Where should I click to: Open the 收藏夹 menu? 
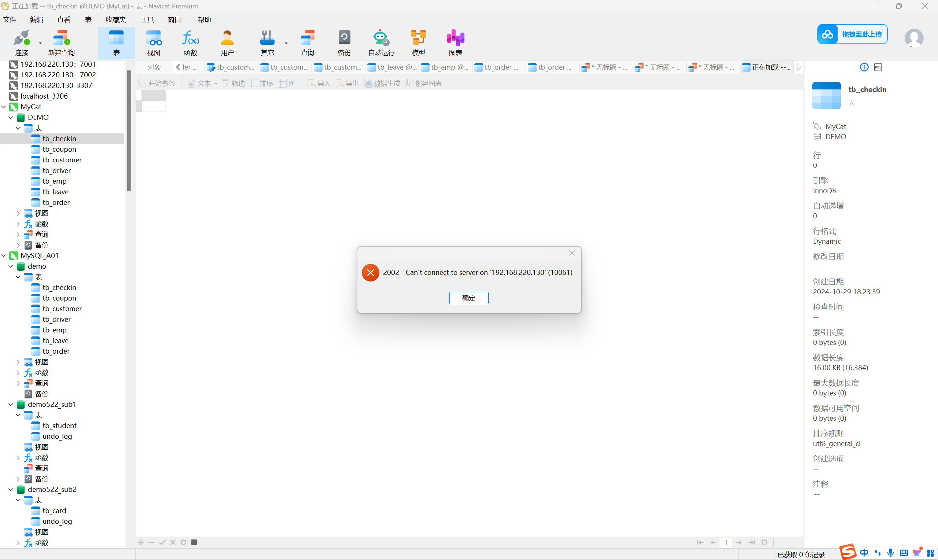tap(115, 20)
